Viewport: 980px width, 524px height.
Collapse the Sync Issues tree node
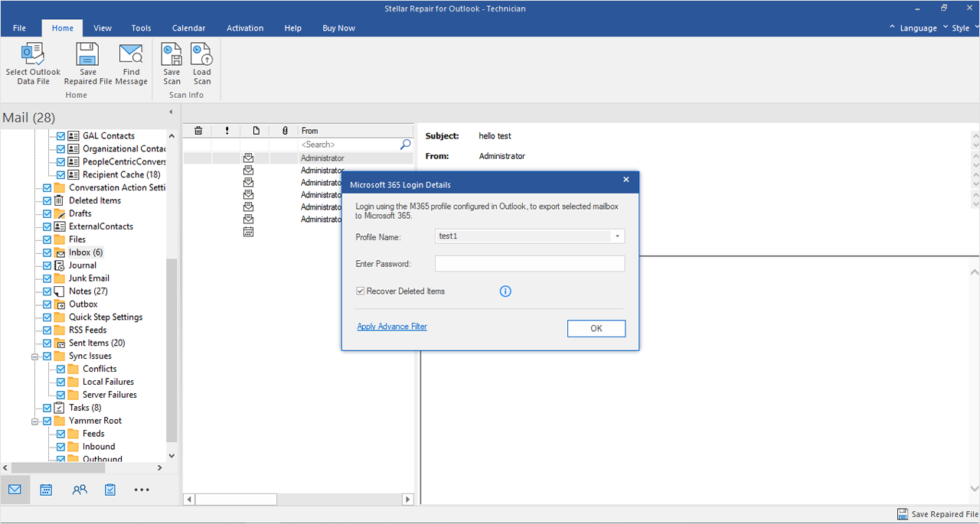click(35, 356)
